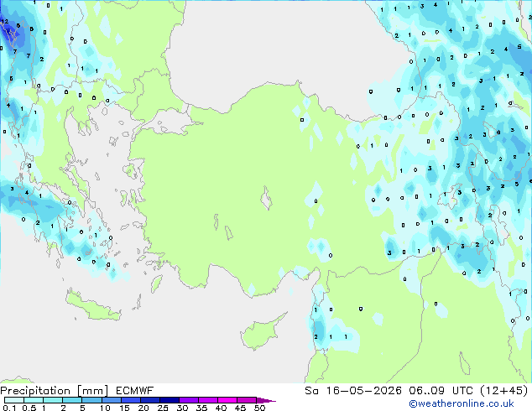Viewport: 532px width, 411px height.
Task: Click the '[mm]' unit label
Action: click(x=93, y=391)
